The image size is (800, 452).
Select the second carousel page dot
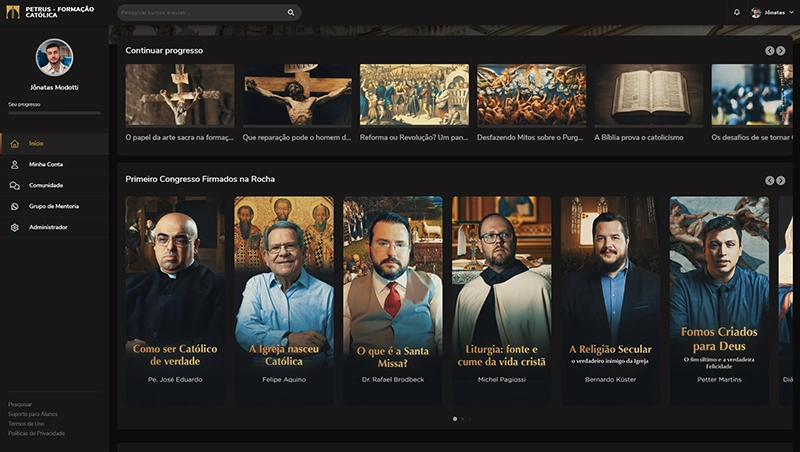point(463,419)
